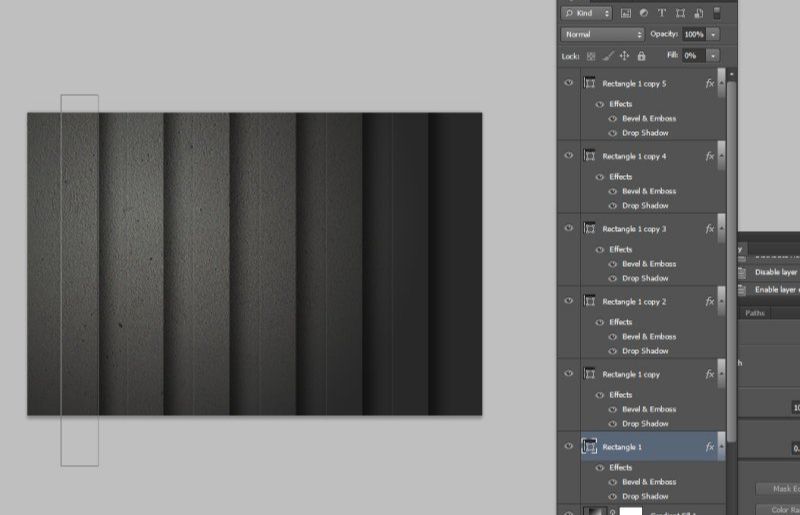Click Bevel & Emboss under Rectangle 1
Viewport: 800px width, 515px height.
(x=649, y=482)
